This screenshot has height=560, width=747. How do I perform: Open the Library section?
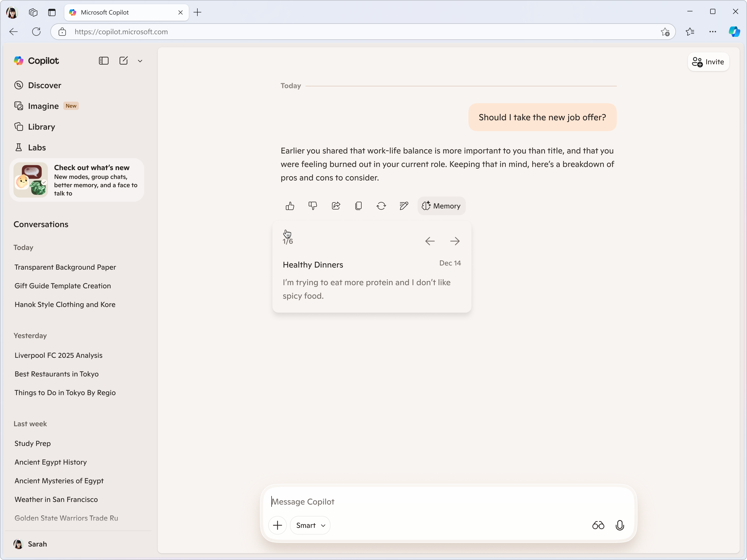pyautogui.click(x=41, y=127)
